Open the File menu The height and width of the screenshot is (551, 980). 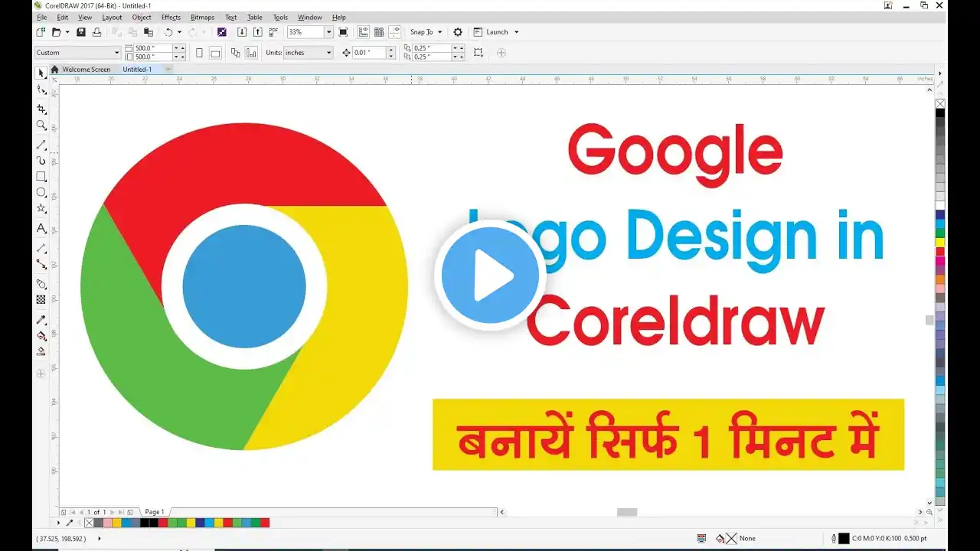[x=42, y=17]
